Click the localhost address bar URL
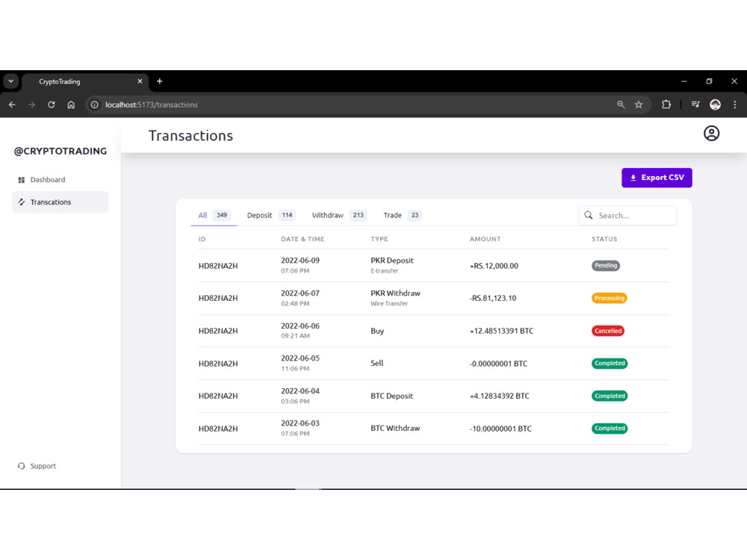This screenshot has width=747, height=560. (152, 105)
